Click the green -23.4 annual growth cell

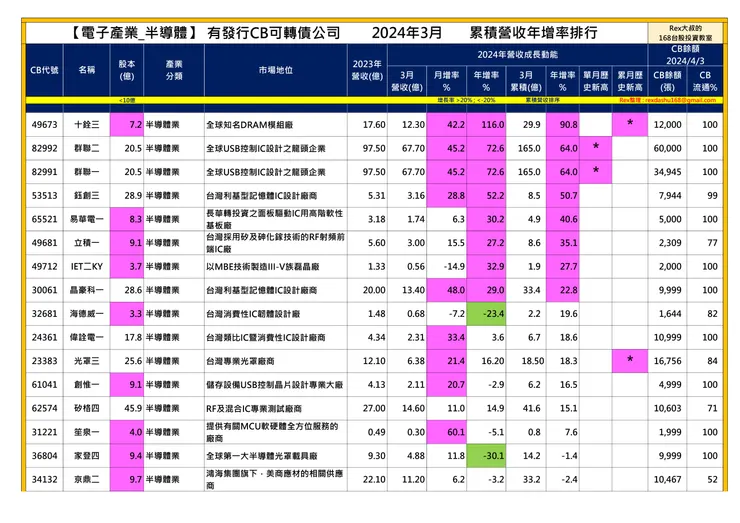tap(487, 313)
